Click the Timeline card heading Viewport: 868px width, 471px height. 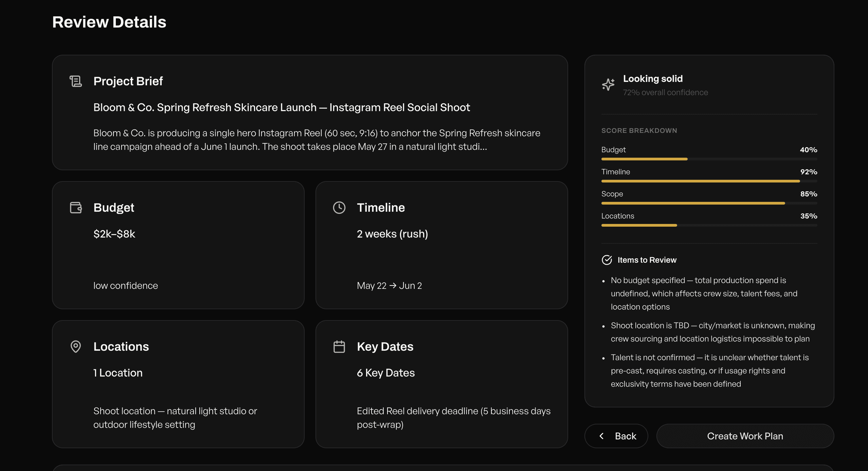pyautogui.click(x=381, y=208)
